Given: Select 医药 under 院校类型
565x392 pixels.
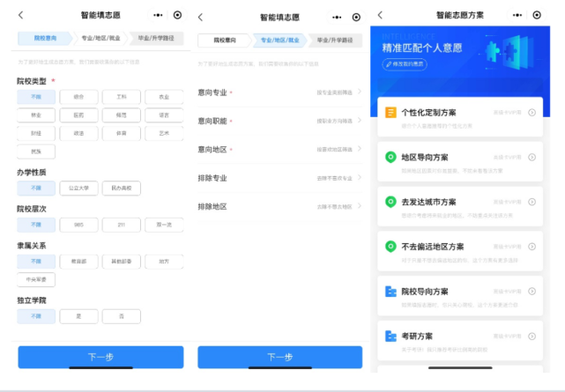Looking at the screenshot, I should point(78,115).
